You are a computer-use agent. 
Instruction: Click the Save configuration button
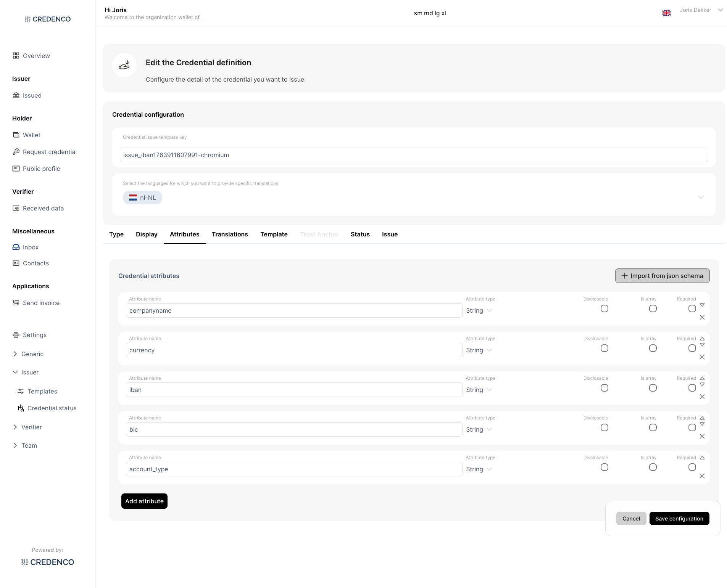pyautogui.click(x=679, y=518)
